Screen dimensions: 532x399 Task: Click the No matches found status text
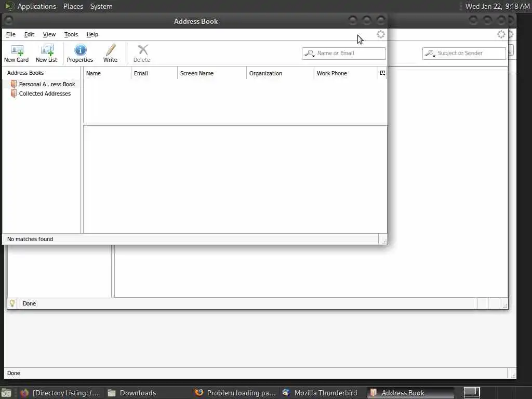[30, 239]
